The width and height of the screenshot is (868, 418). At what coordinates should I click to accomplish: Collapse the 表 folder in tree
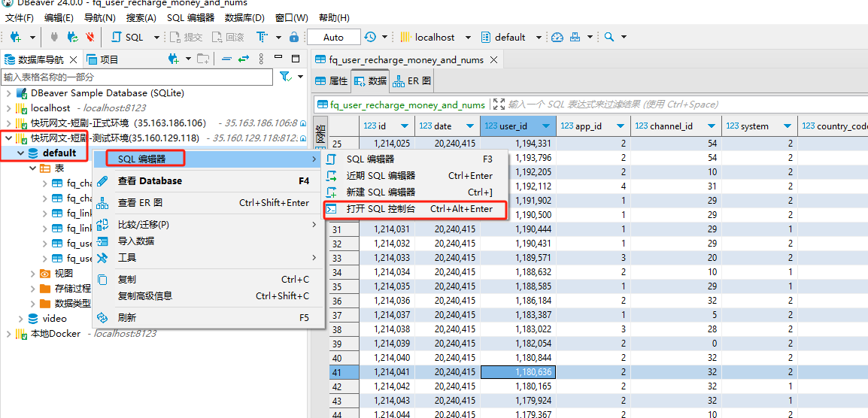tap(33, 168)
